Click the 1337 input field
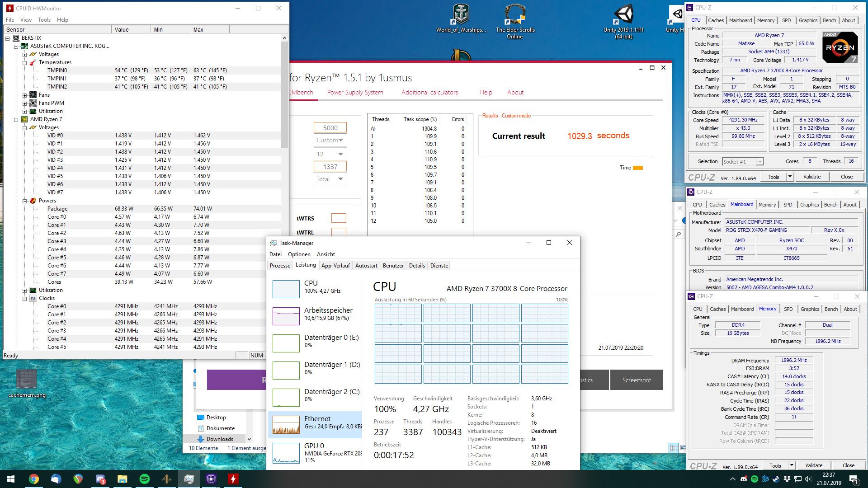868x488 pixels. [x=330, y=167]
